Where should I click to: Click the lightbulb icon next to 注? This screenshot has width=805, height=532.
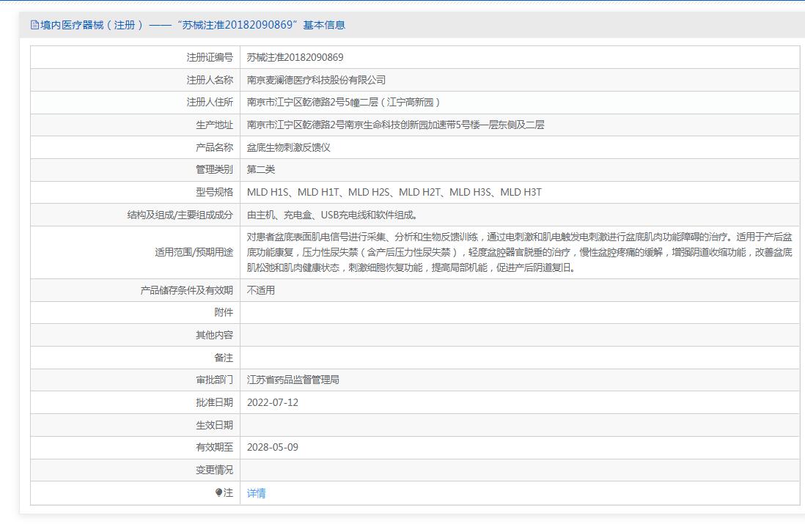tap(218, 492)
